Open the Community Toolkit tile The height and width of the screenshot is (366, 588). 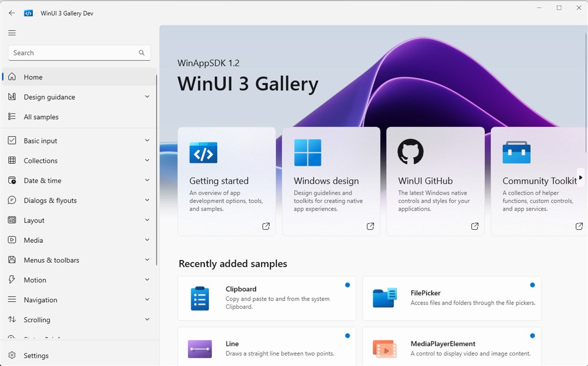tap(539, 181)
